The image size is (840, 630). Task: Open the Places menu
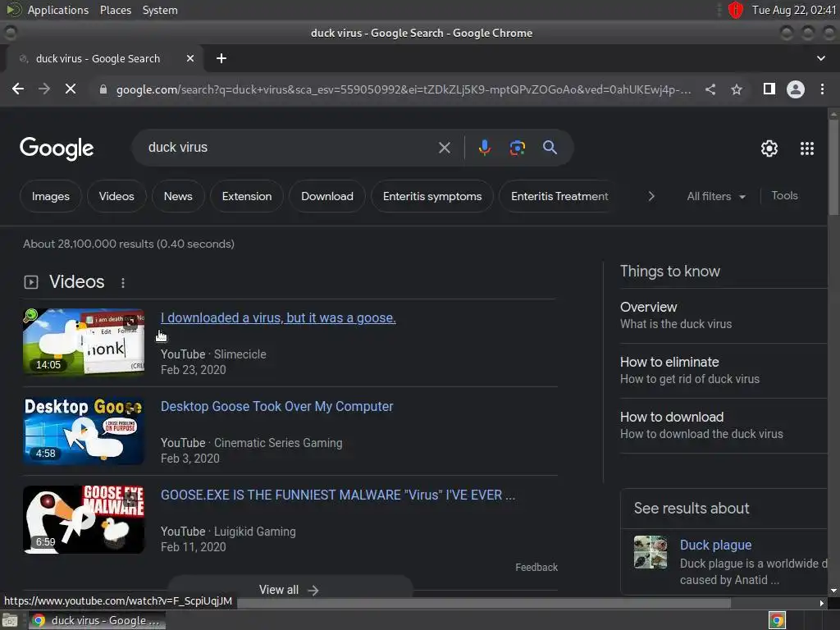click(116, 10)
